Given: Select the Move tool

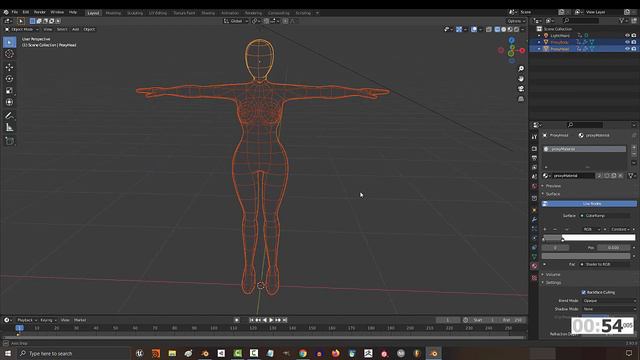Looking at the screenshot, I should 9,67.
